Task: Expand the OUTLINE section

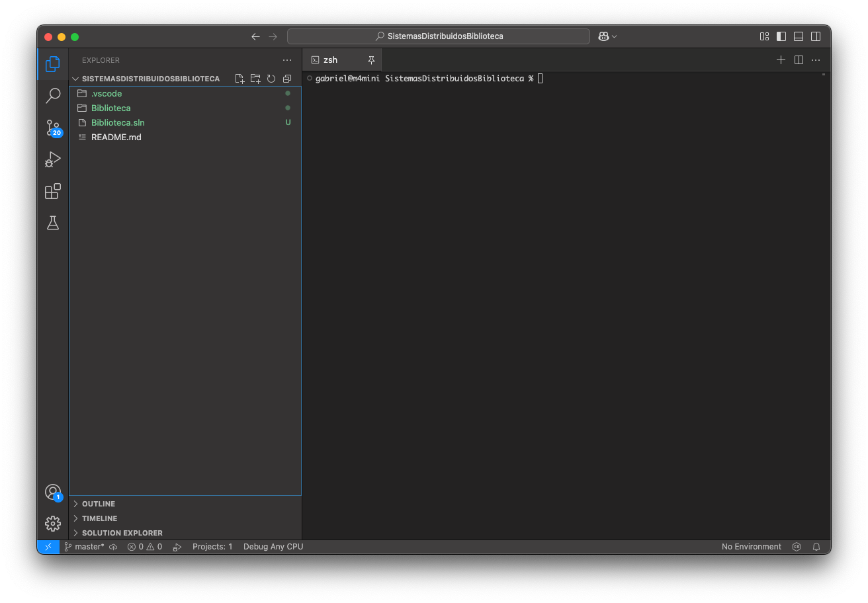Action: (99, 504)
